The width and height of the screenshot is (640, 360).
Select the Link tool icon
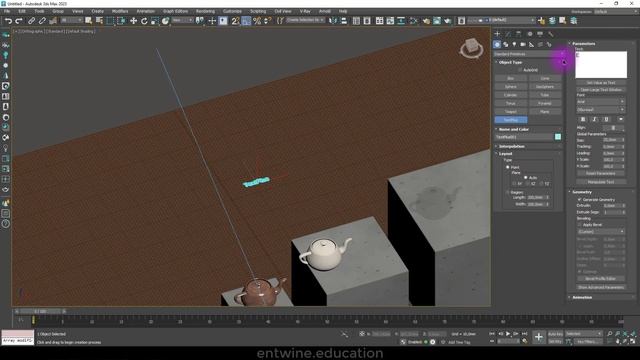(x=31, y=21)
